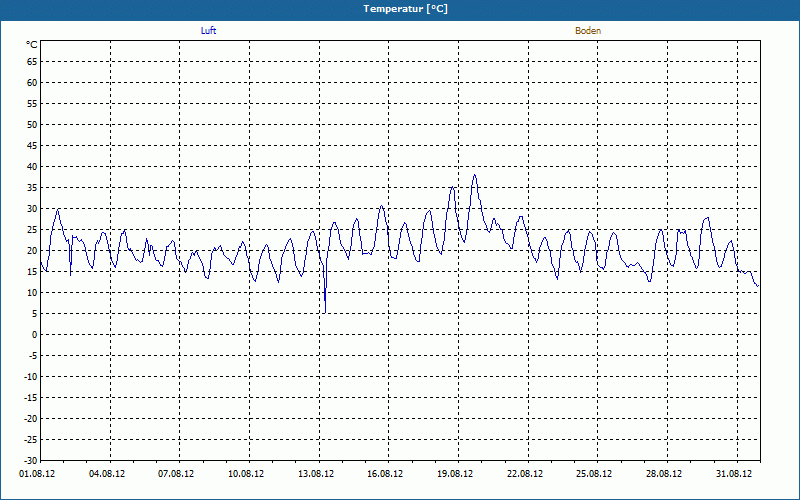Click the Temperatur [°C] title bar

click(400, 9)
